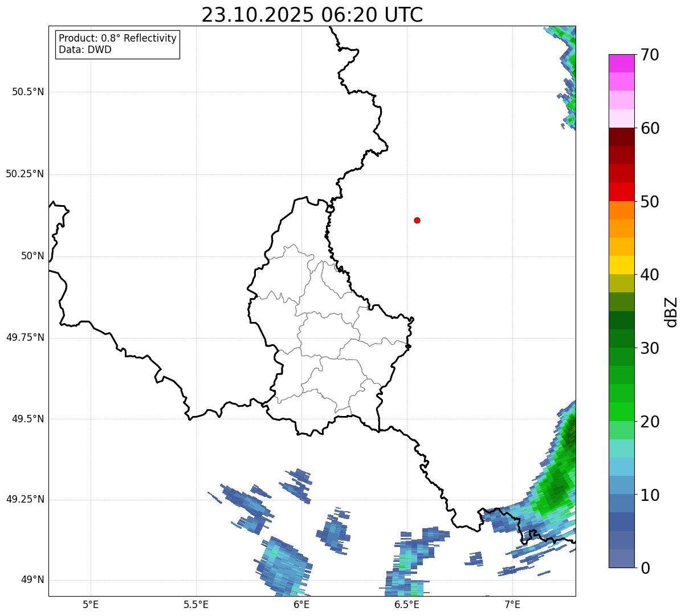Click the 50°N latitude tick label
This screenshot has width=685, height=616.
pos(32,256)
